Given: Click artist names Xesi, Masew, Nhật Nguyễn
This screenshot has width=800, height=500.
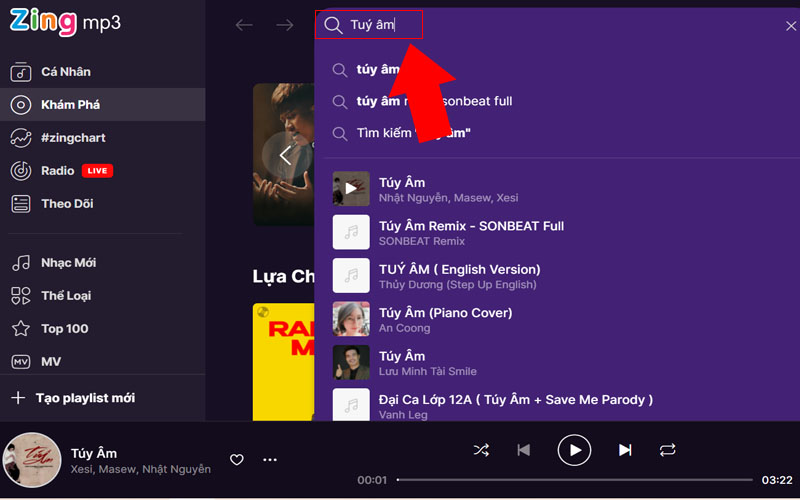Looking at the screenshot, I should point(141,469).
